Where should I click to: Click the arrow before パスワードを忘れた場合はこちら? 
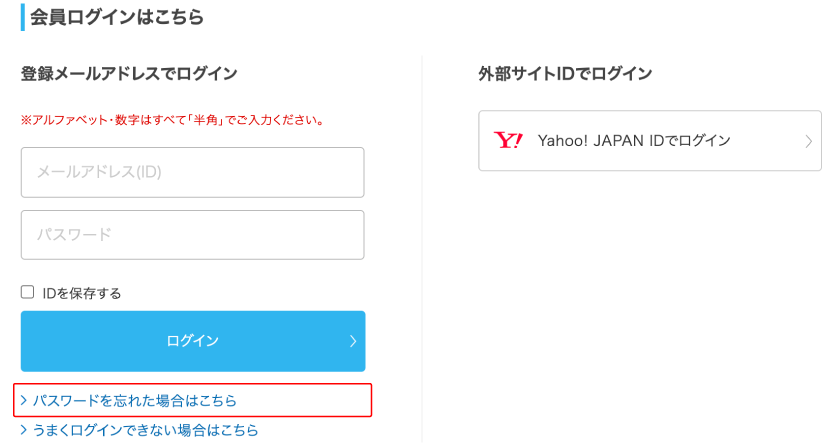coord(24,401)
